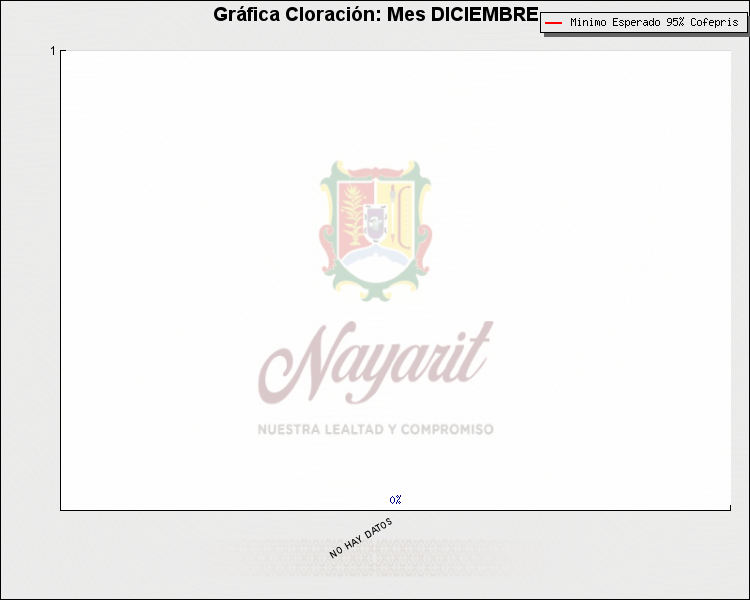
Task: Click the word COMPROMISO in the tagline
Action: (448, 429)
